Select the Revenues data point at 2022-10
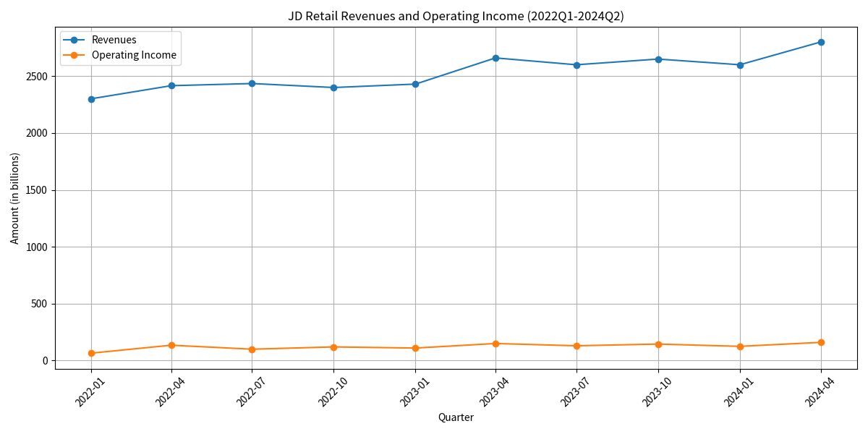The width and height of the screenshot is (868, 434). pyautogui.click(x=333, y=88)
